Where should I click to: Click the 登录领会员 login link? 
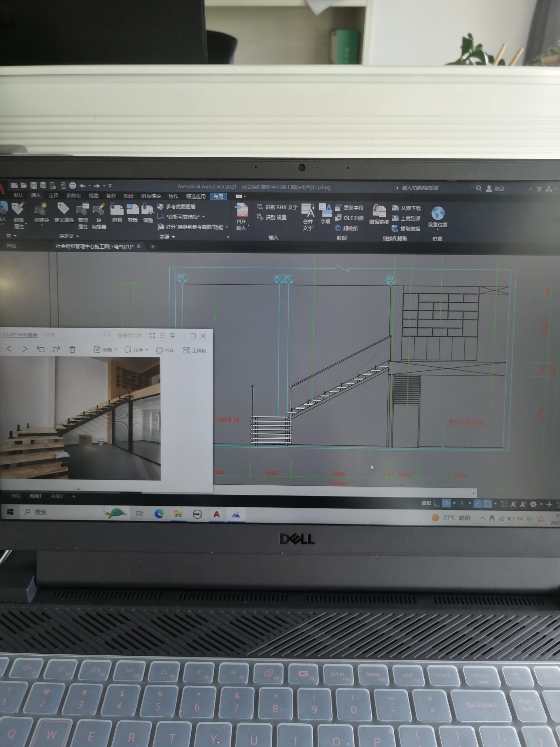(x=129, y=335)
